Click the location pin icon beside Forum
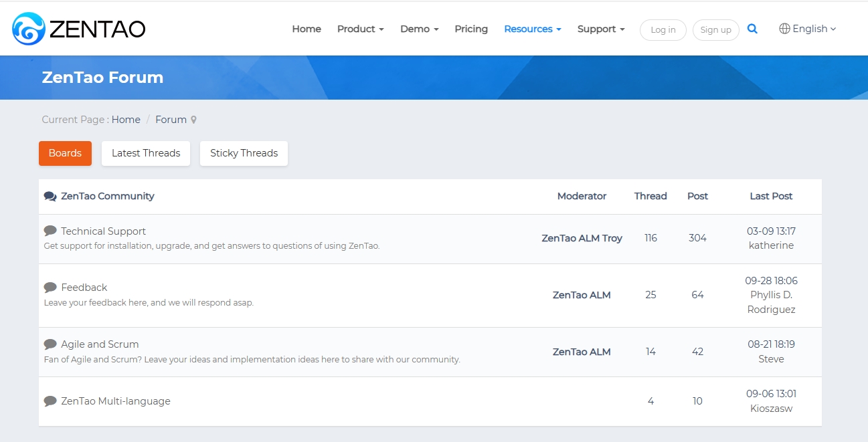Viewport: 868px width, 442px height. [194, 120]
